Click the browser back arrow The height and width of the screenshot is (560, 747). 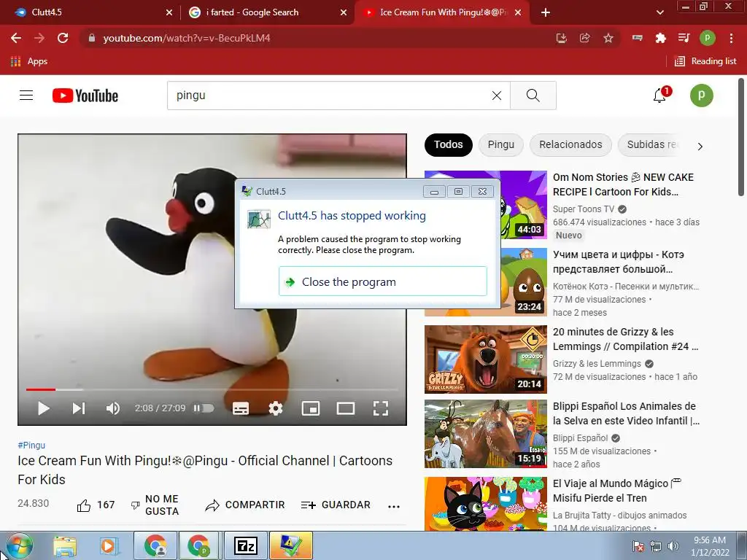click(16, 38)
